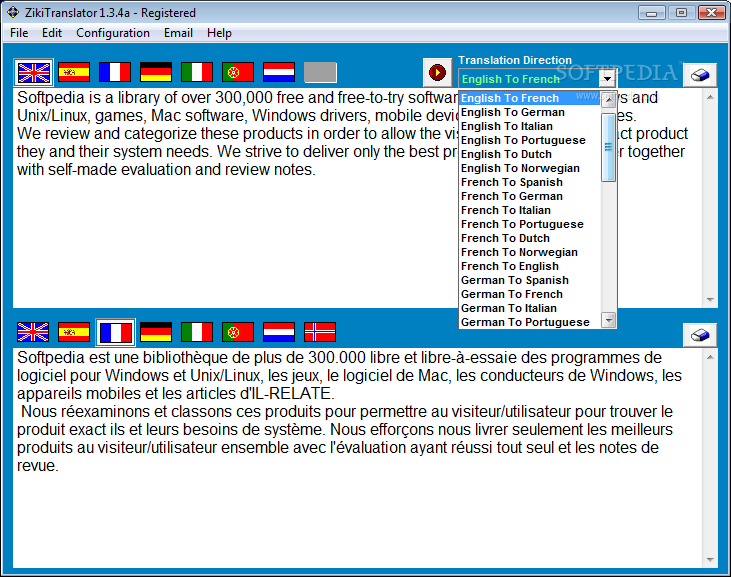Select the Dutch flag in source language row
731x577 pixels.
(x=279, y=73)
